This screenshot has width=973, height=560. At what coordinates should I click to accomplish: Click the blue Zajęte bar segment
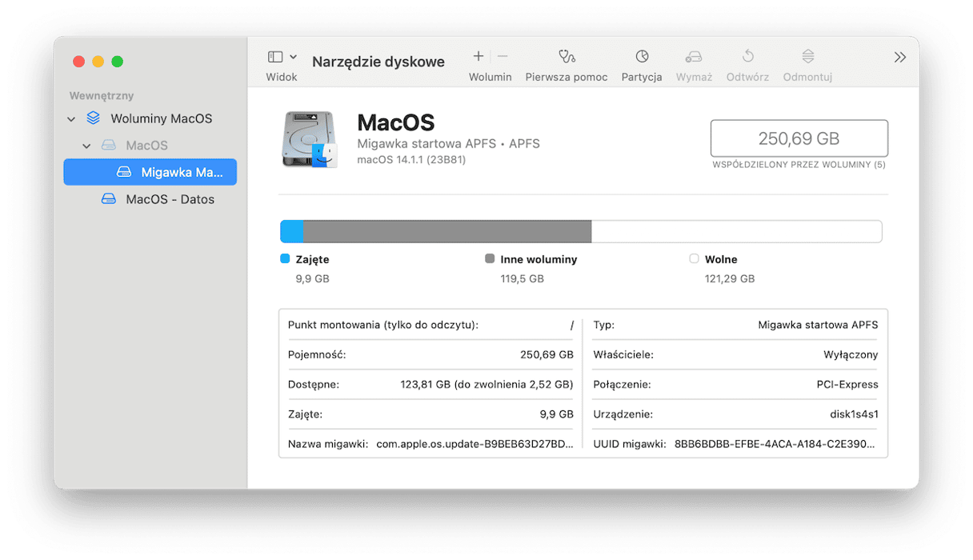click(x=292, y=231)
